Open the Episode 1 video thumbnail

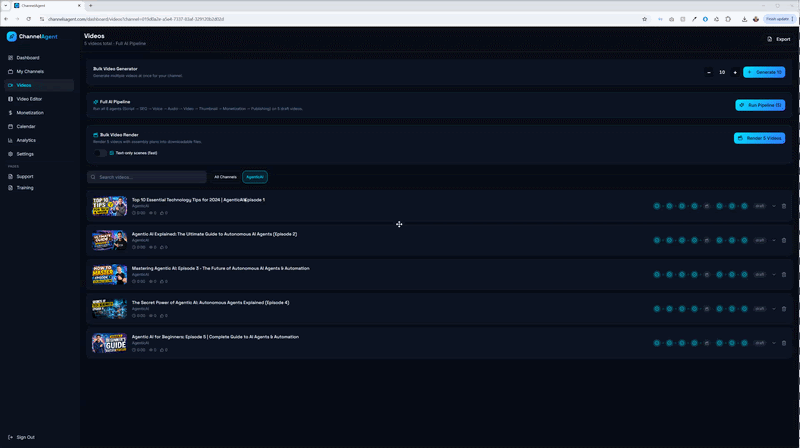109,206
